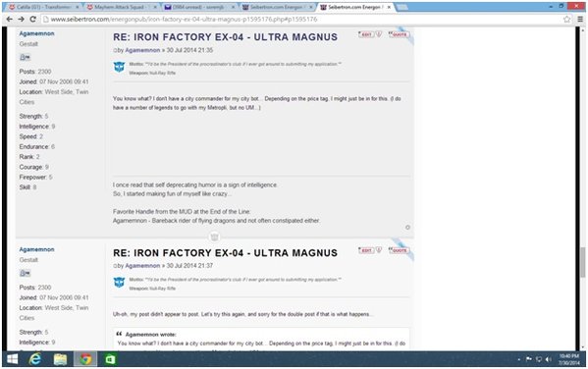Click the page's vertical scrollbar thumb
The height and width of the screenshot is (369, 588).
pyautogui.click(x=582, y=262)
